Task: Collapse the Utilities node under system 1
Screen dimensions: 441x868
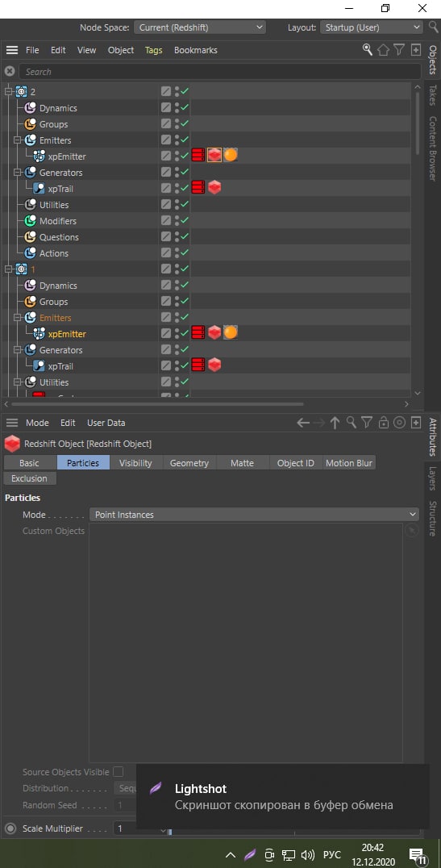Action: 17,382
